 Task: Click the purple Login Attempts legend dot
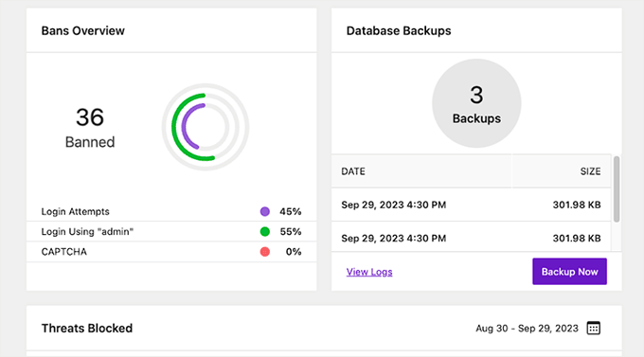pos(265,211)
